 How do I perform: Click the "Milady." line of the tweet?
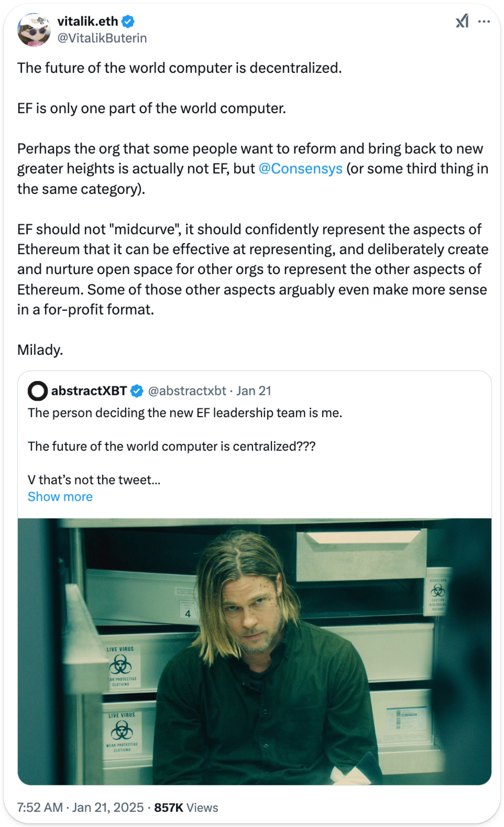coord(40,350)
